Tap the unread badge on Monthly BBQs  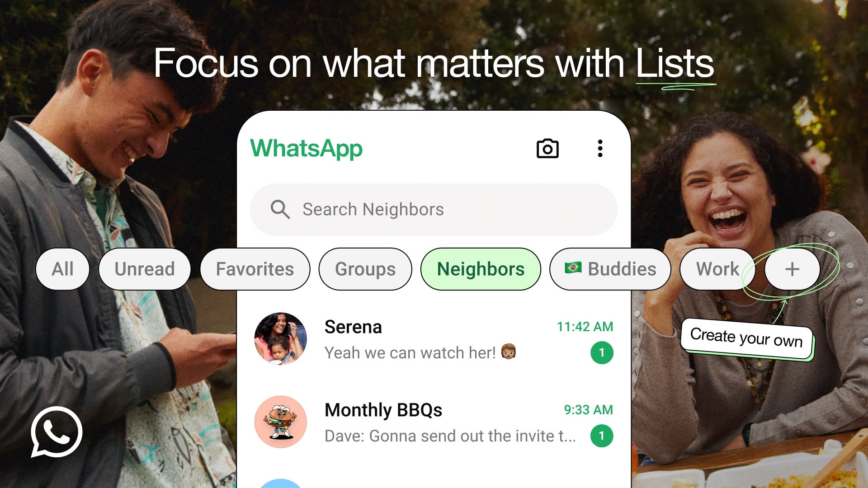pos(601,436)
